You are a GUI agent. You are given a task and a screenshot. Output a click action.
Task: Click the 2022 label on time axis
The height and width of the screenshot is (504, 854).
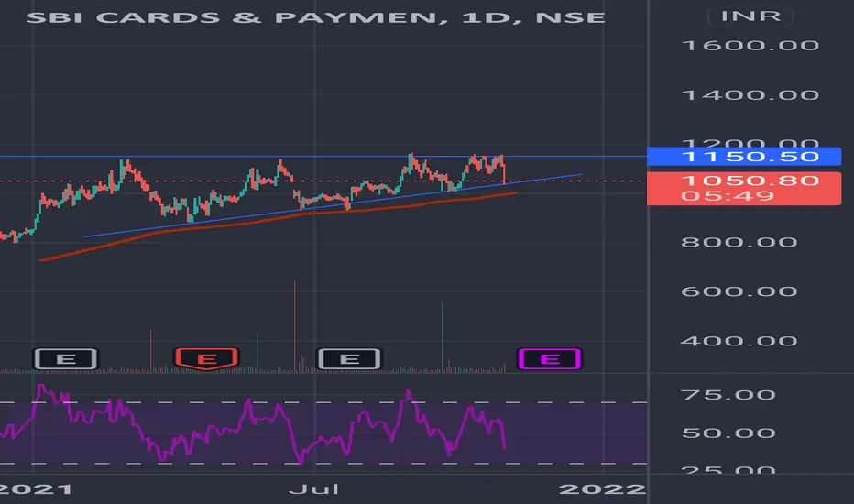[602, 488]
